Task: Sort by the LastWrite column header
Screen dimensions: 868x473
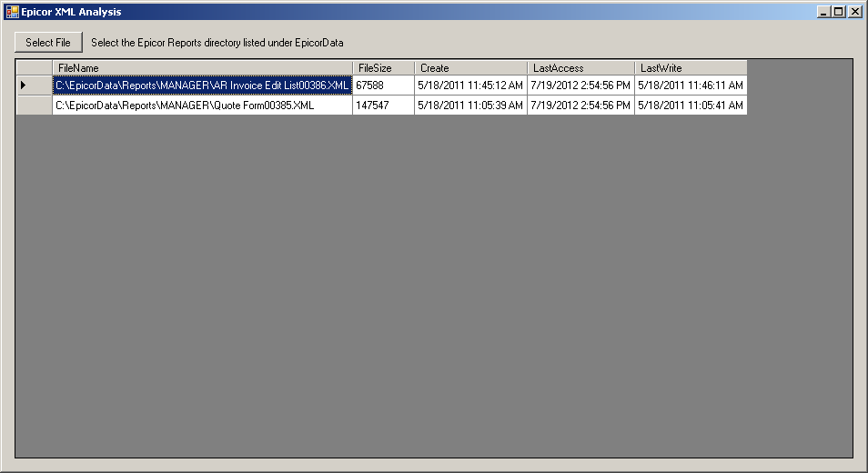Action: point(691,68)
